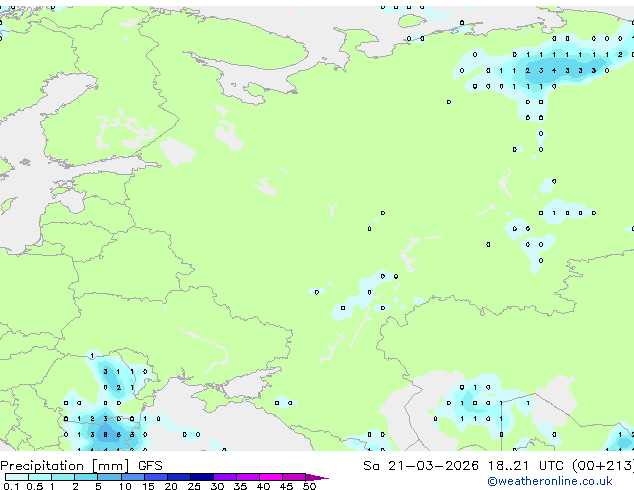Pick the legend swatch between 15 and 20
This screenshot has width=634, height=490.
155,477
